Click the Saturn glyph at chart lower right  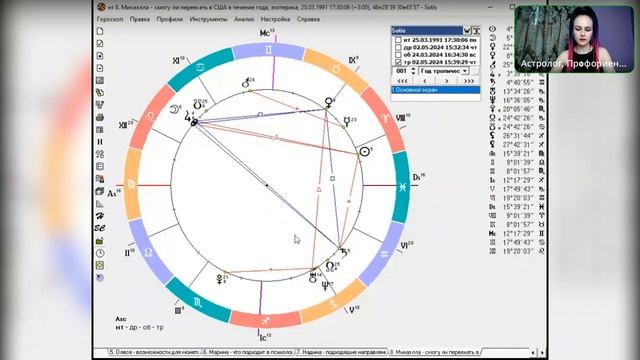(x=344, y=253)
